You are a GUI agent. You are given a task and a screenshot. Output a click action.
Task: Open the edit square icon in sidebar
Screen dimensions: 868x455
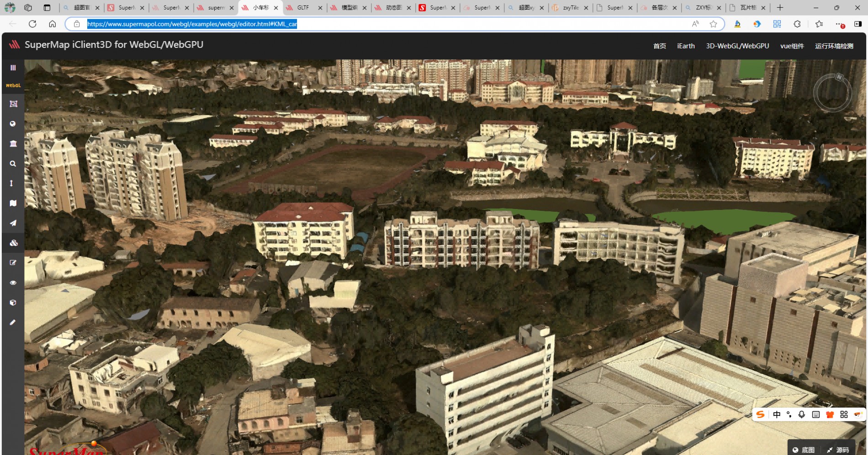(13, 263)
